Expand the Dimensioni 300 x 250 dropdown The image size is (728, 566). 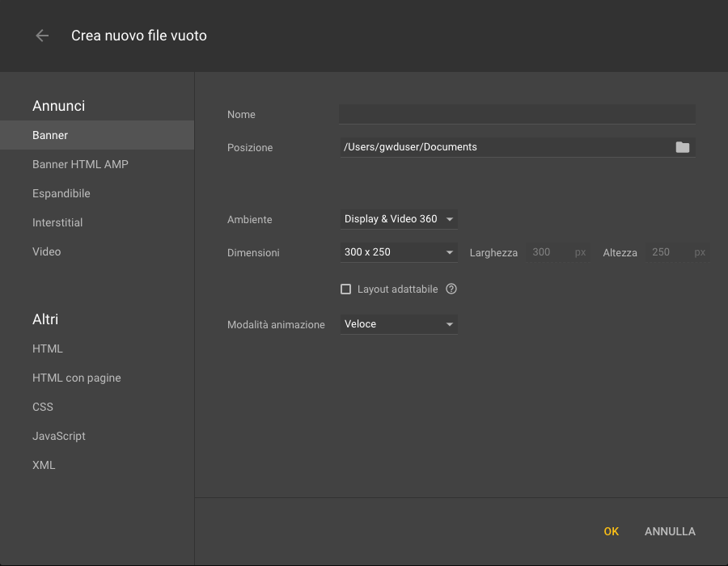pyautogui.click(x=399, y=252)
